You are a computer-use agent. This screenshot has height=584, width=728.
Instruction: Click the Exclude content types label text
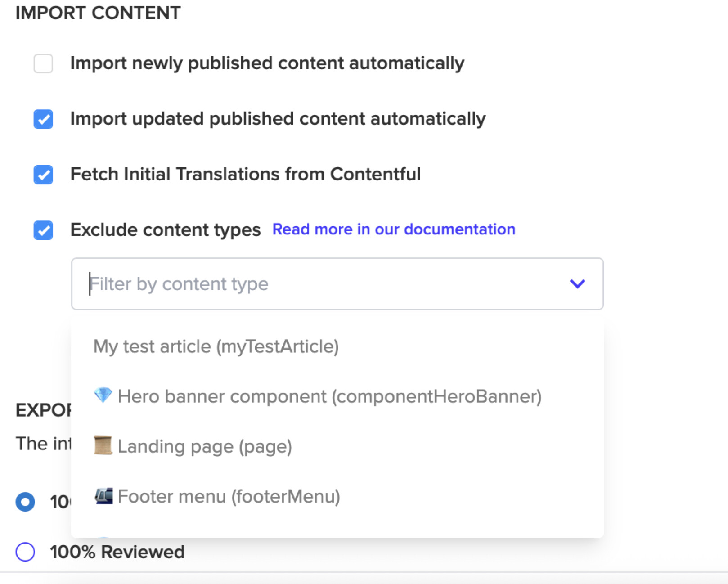click(x=165, y=230)
